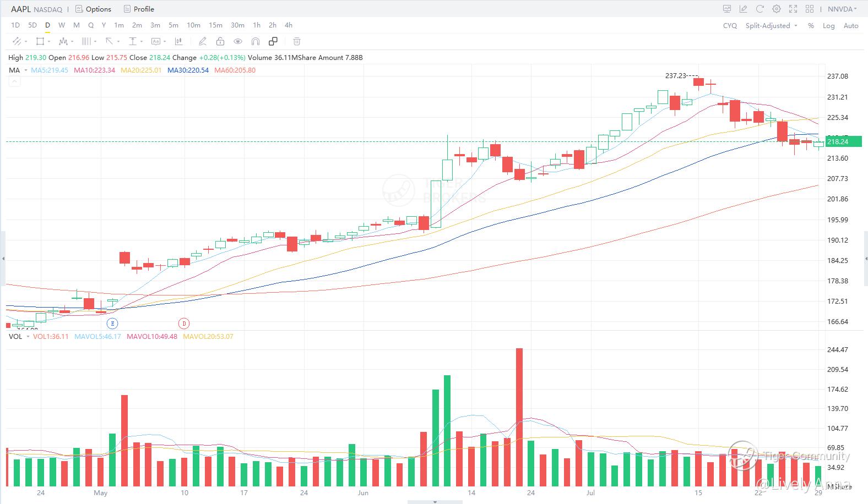Switch to the 1D timeframe tab

pyautogui.click(x=15, y=25)
